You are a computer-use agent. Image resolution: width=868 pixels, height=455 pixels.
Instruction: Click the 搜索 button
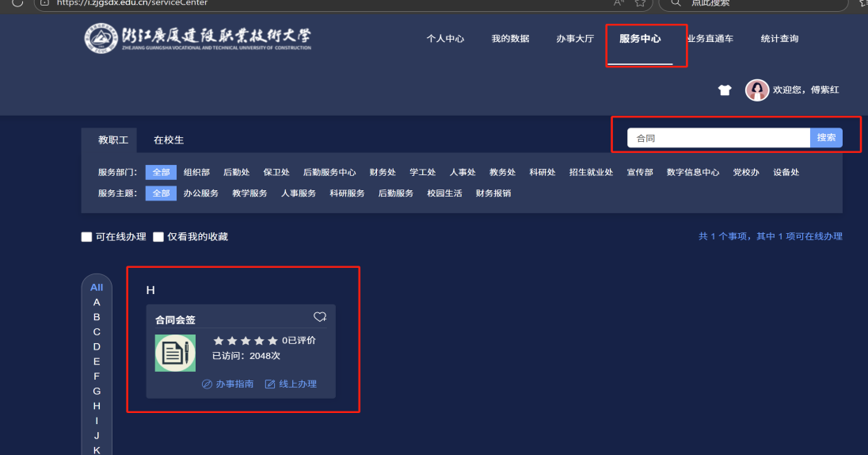point(826,138)
